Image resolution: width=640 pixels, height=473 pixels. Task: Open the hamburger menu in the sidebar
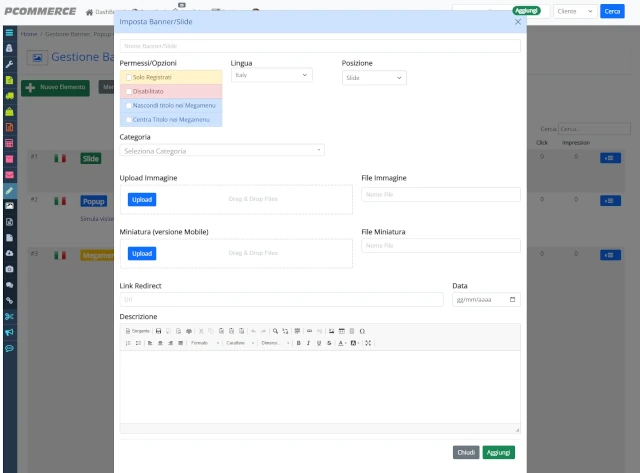tap(9, 33)
